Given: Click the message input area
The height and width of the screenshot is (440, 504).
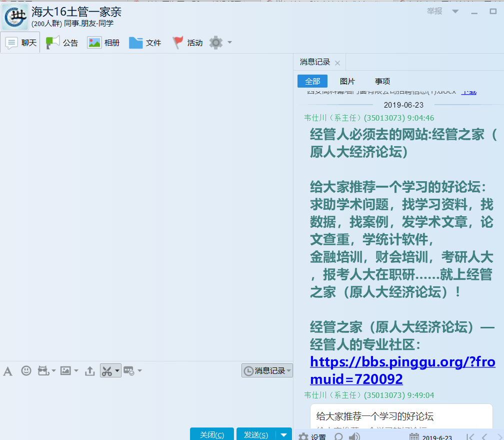Looking at the screenshot, I should tap(146, 402).
